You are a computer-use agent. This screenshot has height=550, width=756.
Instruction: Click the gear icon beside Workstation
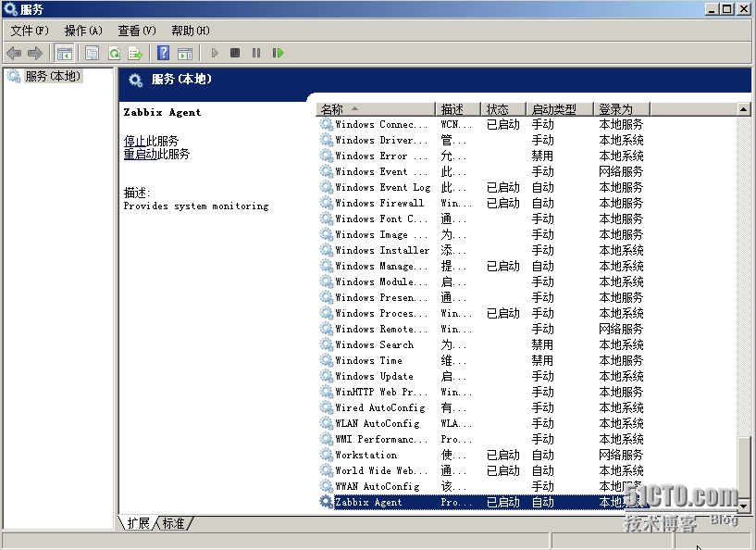(x=327, y=455)
